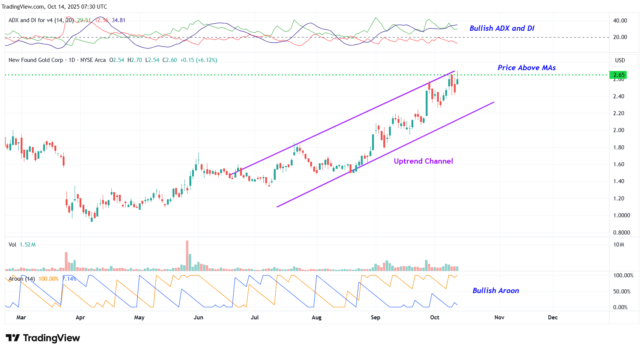
Task: Select the "Bullish Aroon" text label
Action: pyautogui.click(x=495, y=291)
